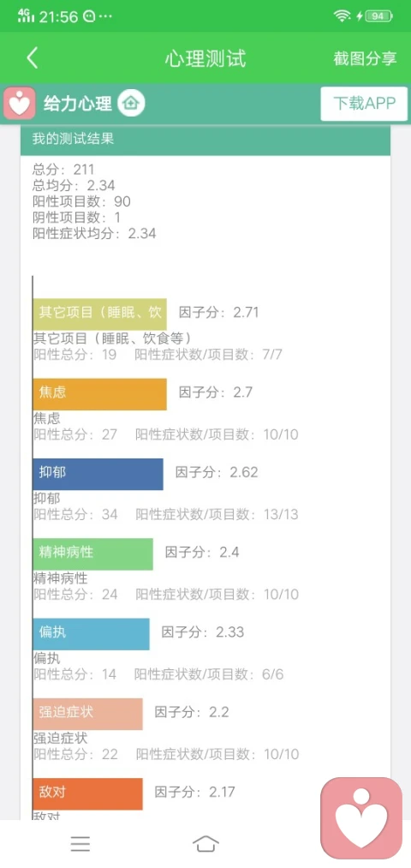Image resolution: width=411 pixels, height=868 pixels.
Task: Select the green 精神病性 bar
Action: click(93, 554)
